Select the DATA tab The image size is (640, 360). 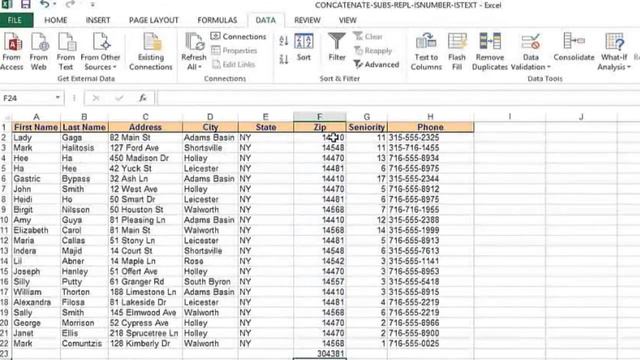coord(265,20)
